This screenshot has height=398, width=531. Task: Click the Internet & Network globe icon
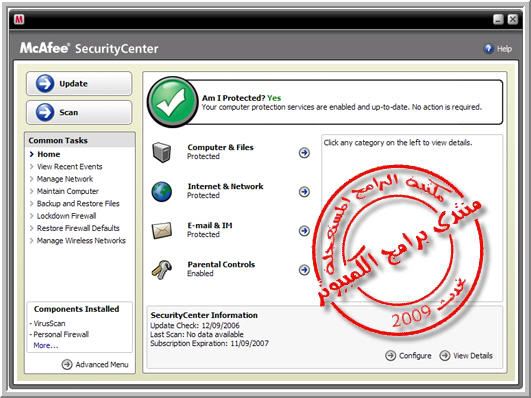[x=162, y=191]
